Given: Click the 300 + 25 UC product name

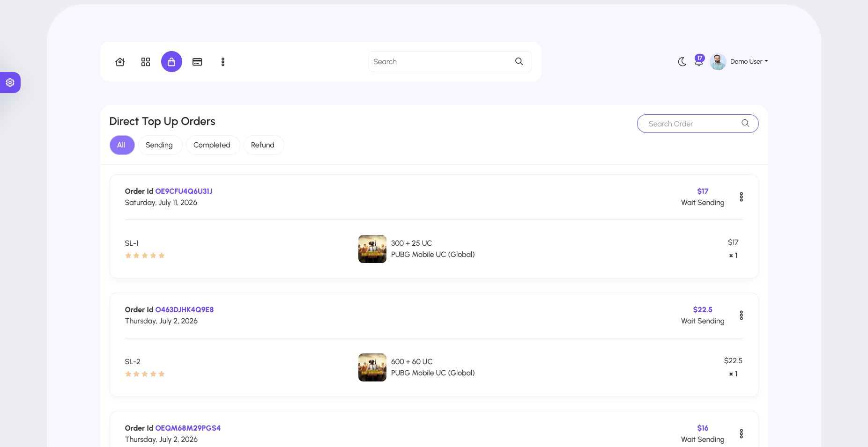Looking at the screenshot, I should click(412, 243).
